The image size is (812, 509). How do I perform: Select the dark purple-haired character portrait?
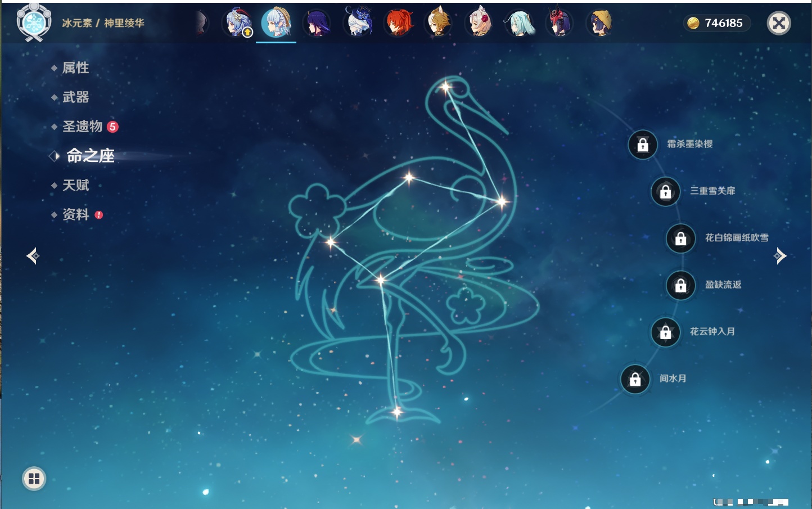[x=317, y=23]
